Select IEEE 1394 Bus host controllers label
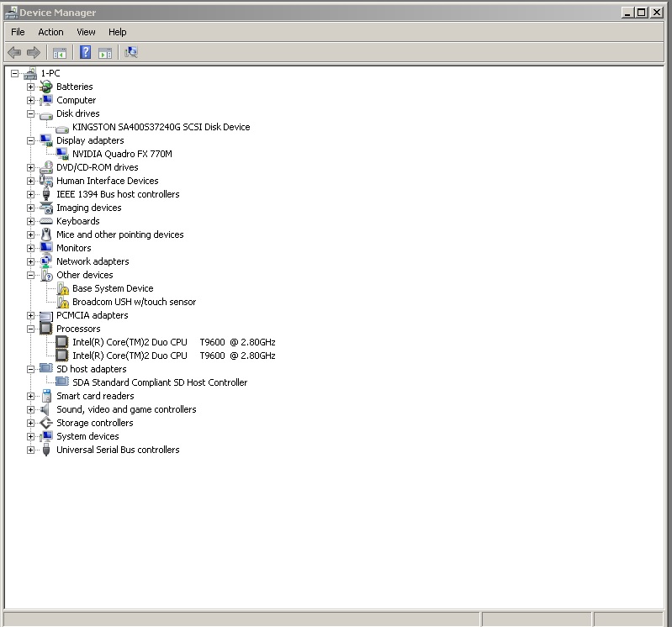672x627 pixels. 118,194
